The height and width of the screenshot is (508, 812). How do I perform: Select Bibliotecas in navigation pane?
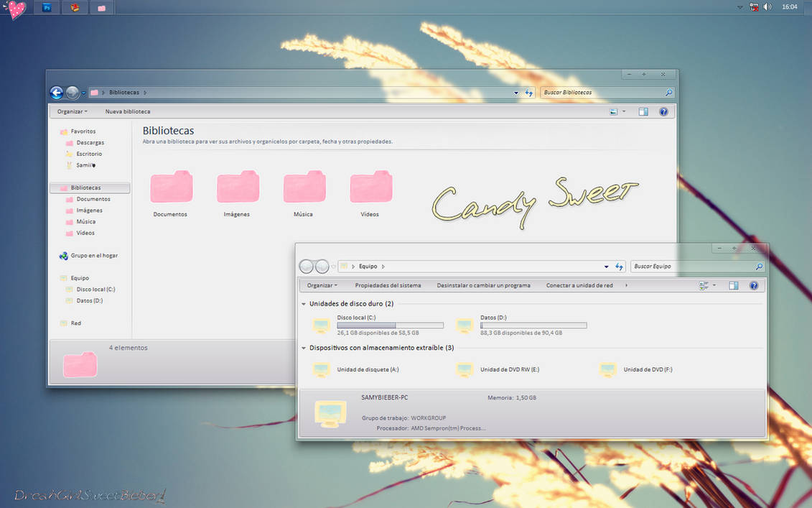[x=90, y=188]
